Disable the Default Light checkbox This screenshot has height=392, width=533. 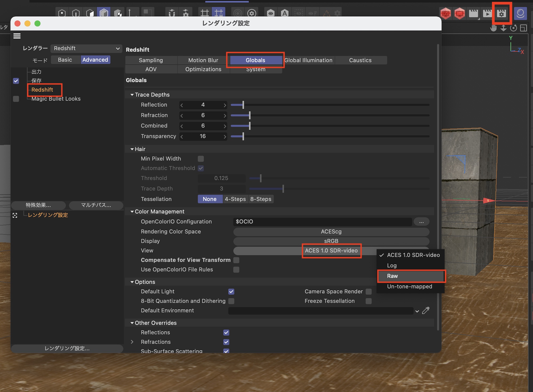coord(231,292)
